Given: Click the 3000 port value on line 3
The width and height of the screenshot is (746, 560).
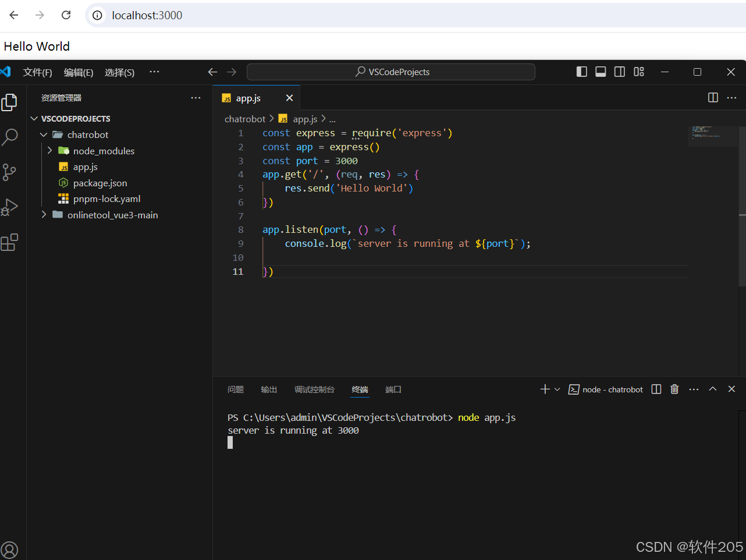Looking at the screenshot, I should click(x=346, y=161).
